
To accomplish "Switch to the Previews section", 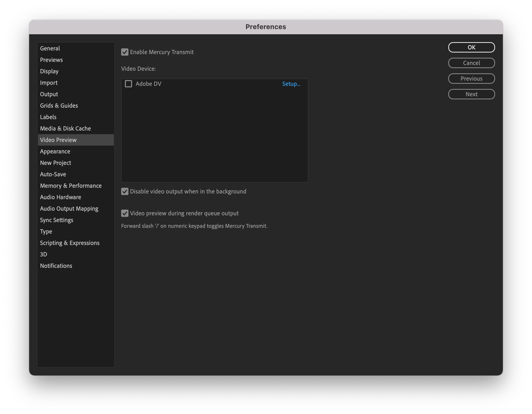I will pos(51,60).
